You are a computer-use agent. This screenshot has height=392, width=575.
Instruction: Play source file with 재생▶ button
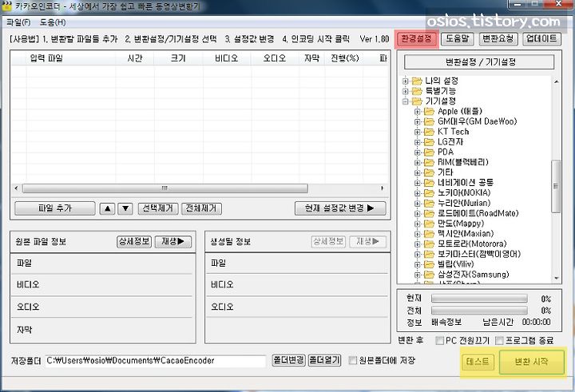pos(173,241)
